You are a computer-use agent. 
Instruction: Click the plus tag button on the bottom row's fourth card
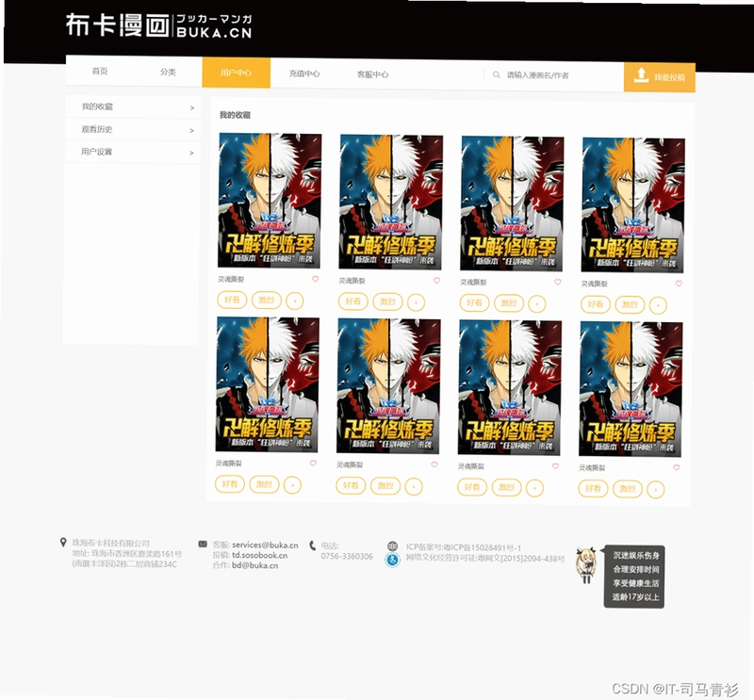656,489
